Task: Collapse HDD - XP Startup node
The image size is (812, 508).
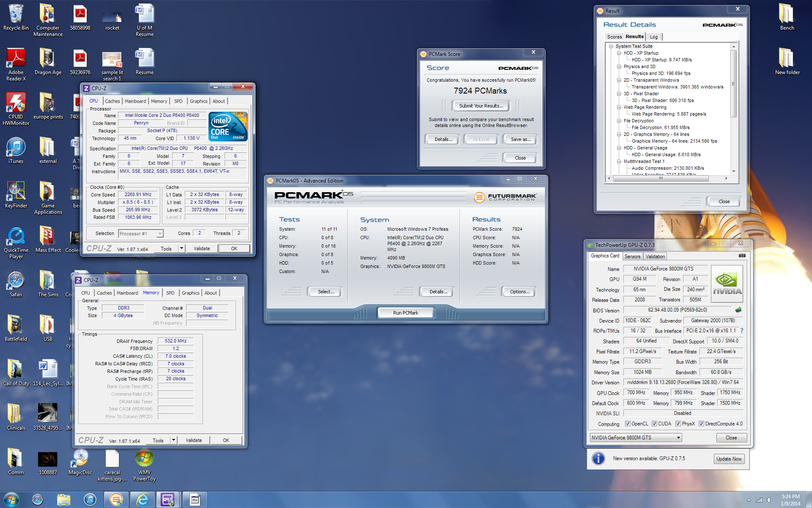Action: coord(619,53)
